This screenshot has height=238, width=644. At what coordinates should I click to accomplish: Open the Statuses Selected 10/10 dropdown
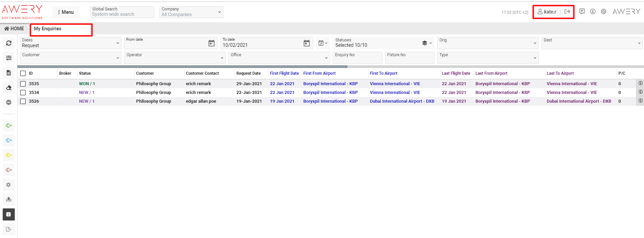[383, 43]
